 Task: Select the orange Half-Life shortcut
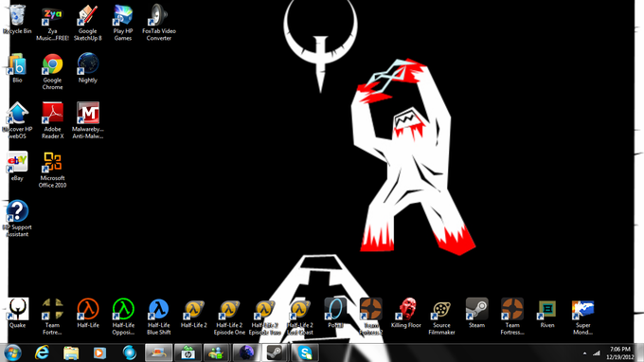click(88, 313)
